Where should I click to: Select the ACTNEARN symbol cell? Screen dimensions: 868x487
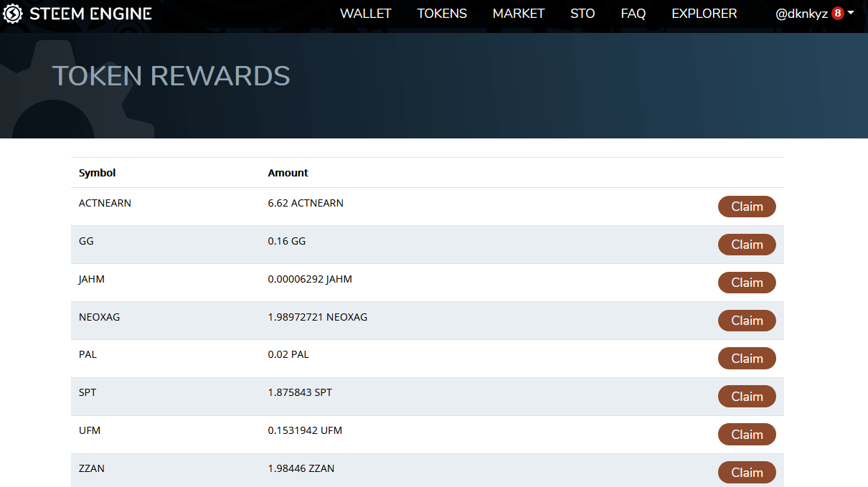pos(105,203)
